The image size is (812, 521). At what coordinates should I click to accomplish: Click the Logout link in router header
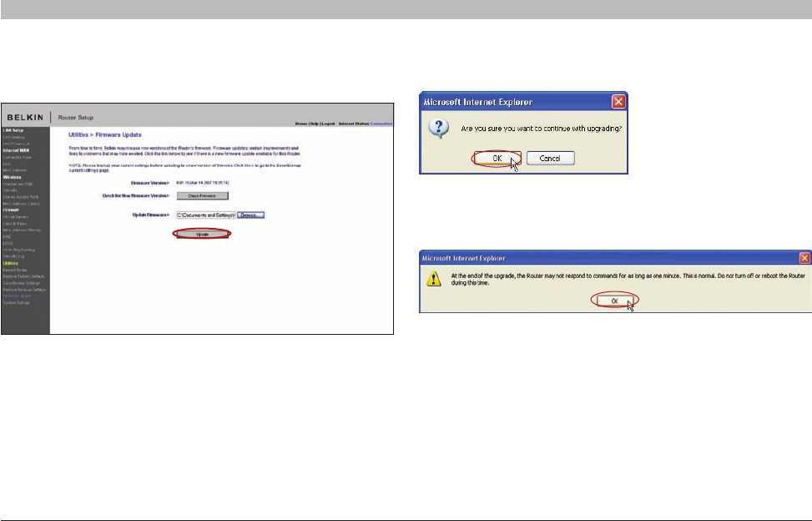pos(328,124)
